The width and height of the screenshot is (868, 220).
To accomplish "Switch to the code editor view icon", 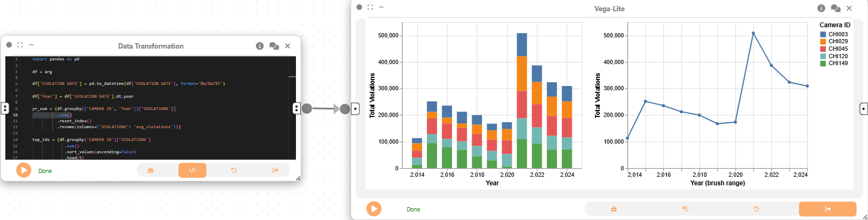I will (x=192, y=170).
